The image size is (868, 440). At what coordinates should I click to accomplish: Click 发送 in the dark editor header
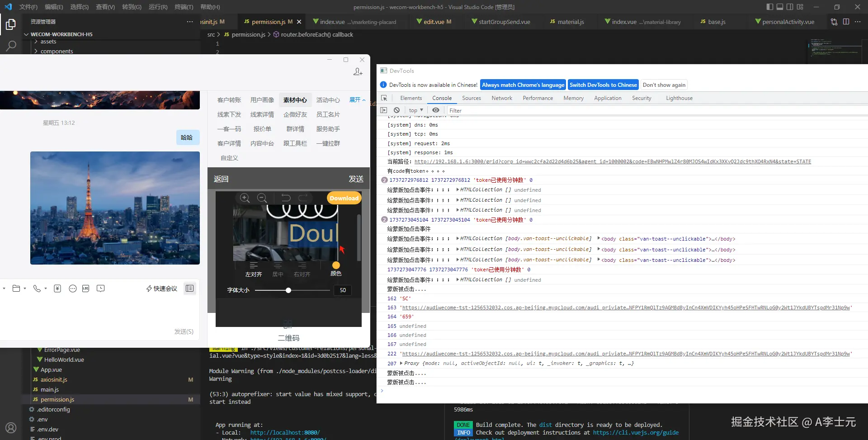(x=356, y=179)
